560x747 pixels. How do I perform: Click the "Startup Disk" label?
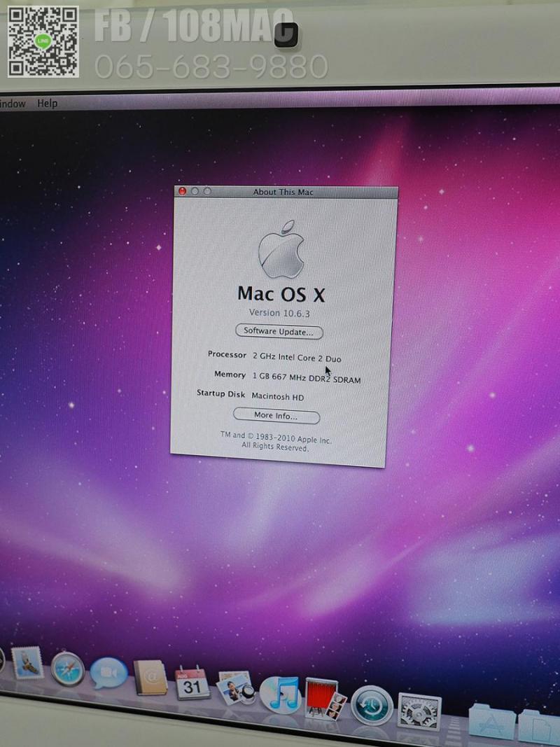click(x=220, y=394)
